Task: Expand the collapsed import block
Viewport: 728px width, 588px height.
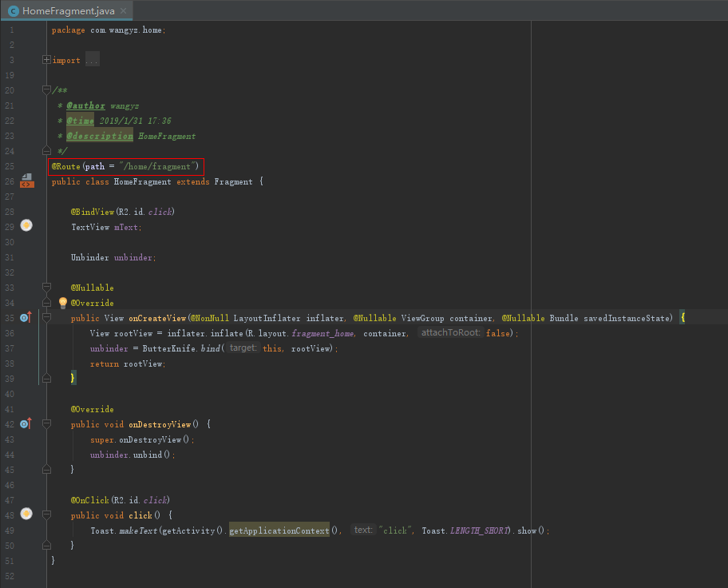Action: [46, 60]
